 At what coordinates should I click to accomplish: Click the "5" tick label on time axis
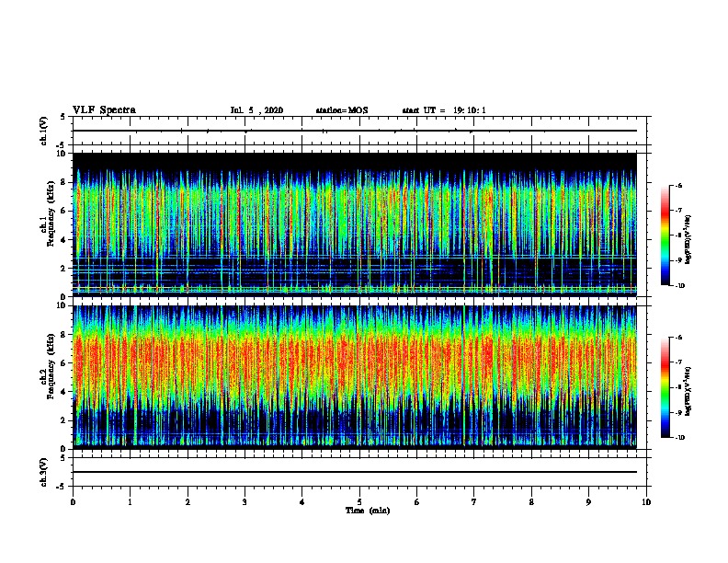(359, 501)
